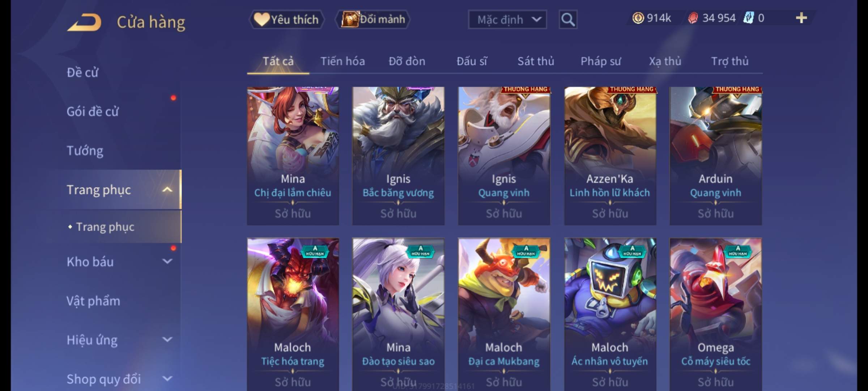Screen dimensions: 868x391
Task: Open the search magnifier icon
Action: [568, 20]
